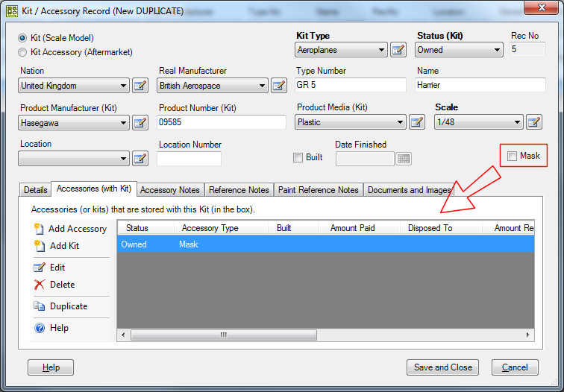Click the Cancel button

pyautogui.click(x=515, y=367)
